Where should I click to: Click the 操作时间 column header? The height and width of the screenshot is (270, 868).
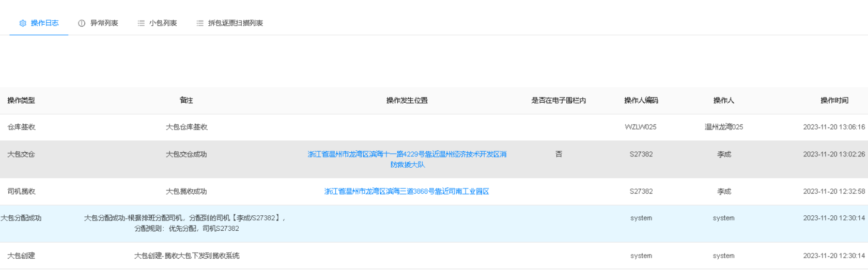point(834,101)
